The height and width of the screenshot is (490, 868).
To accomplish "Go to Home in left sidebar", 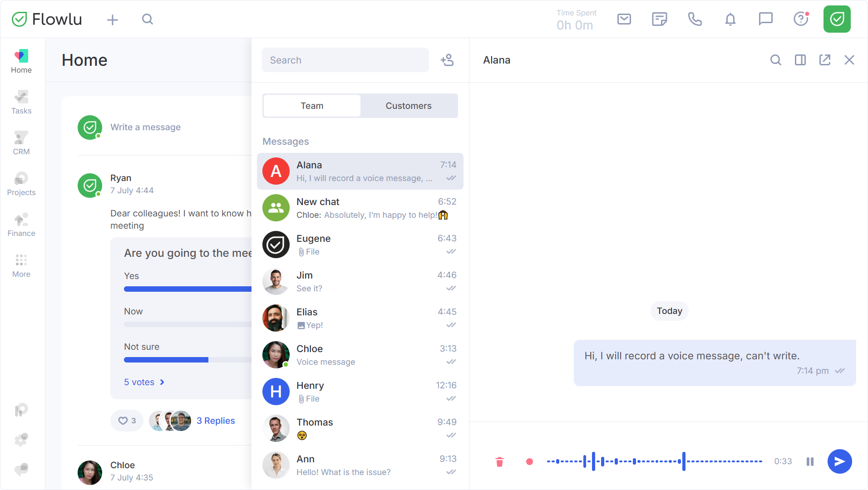I will [21, 61].
